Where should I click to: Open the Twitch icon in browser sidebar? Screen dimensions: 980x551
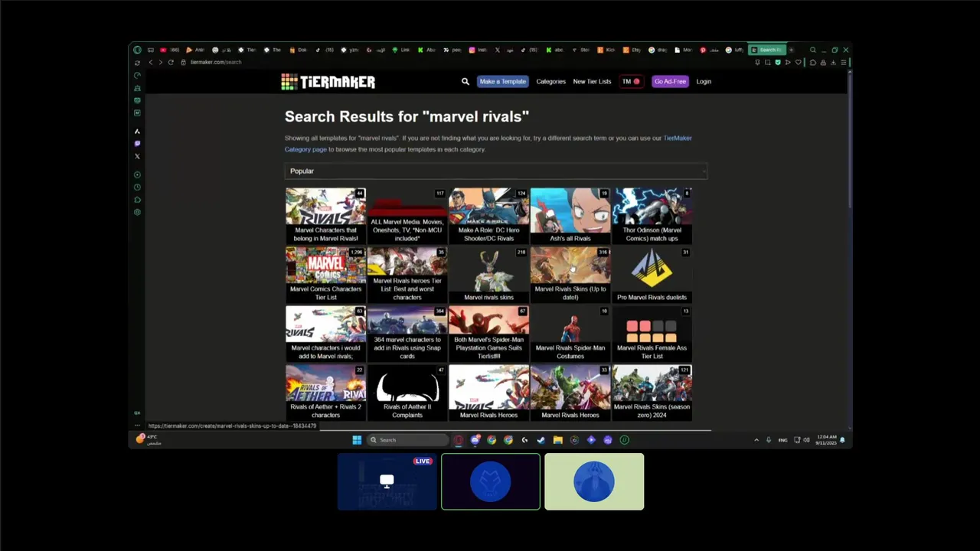[x=137, y=143]
